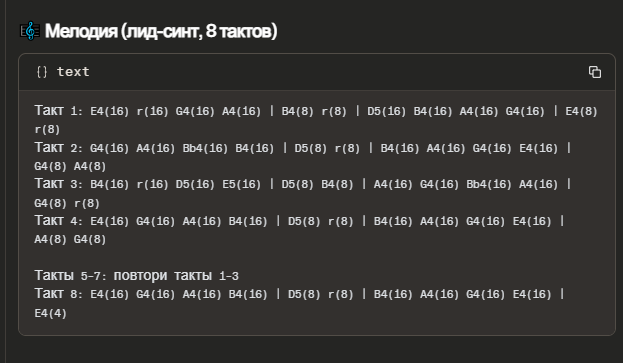
Task: Click the 'Такт 1:' line label
Action: [x=58, y=111]
